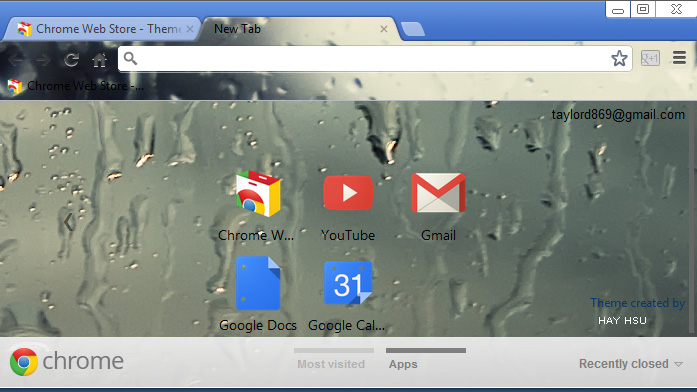
Task: Open the Chrome Web Store app icon
Action: click(x=258, y=194)
